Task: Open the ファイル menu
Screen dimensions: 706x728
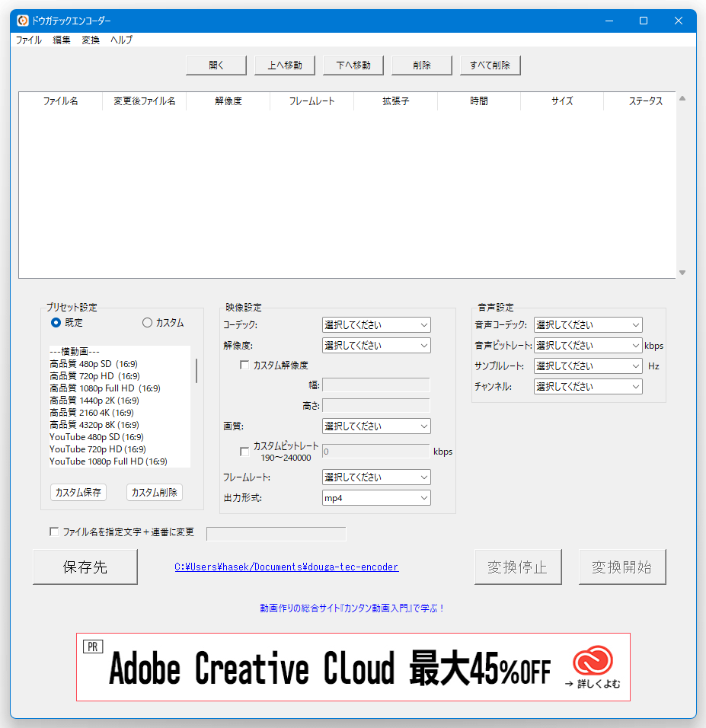Action: click(x=29, y=40)
